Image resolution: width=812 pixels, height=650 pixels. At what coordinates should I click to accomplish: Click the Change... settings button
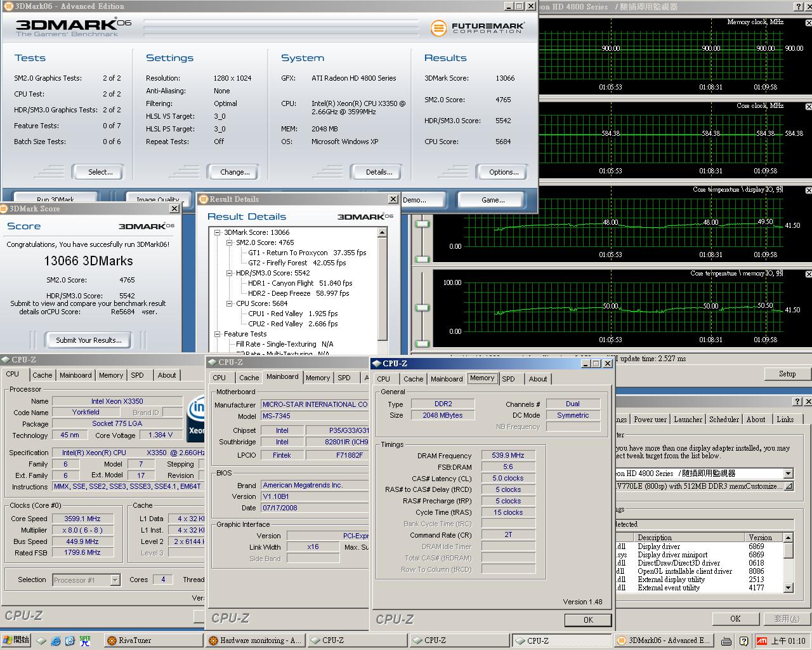[232, 172]
